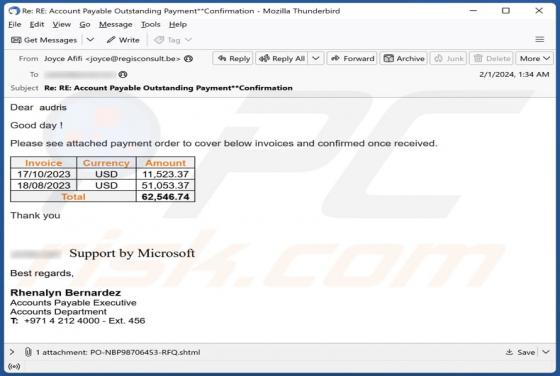Image resolution: width=560 pixels, height=376 pixels.
Task: Forward this message
Action: [352, 58]
